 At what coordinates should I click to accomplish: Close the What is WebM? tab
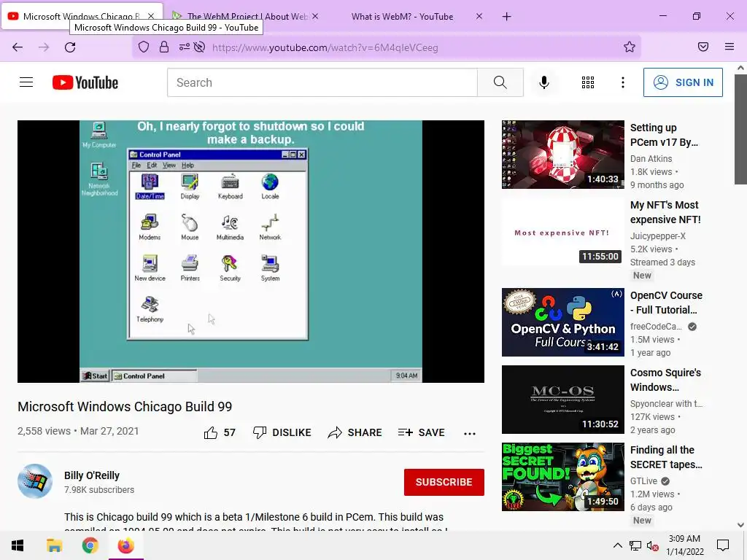click(x=479, y=17)
